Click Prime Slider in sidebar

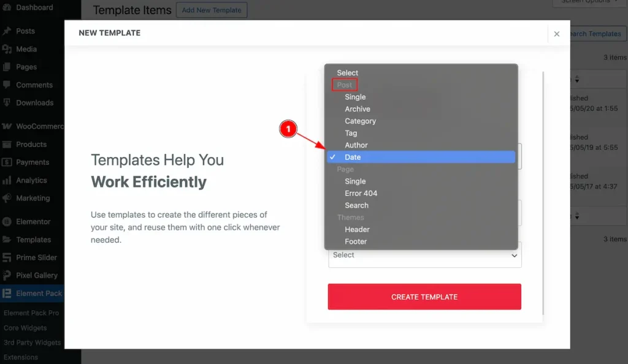pyautogui.click(x=36, y=257)
